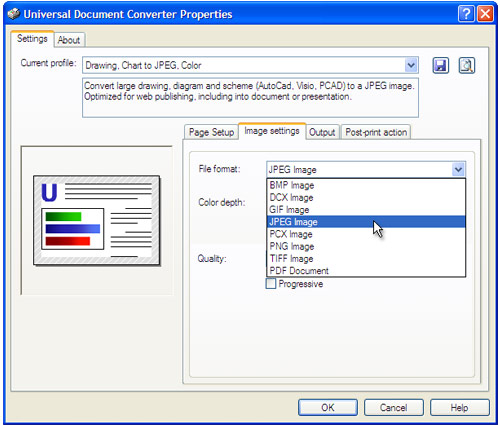Click the "Color depth:" label
The image size is (500, 426).
(x=222, y=202)
